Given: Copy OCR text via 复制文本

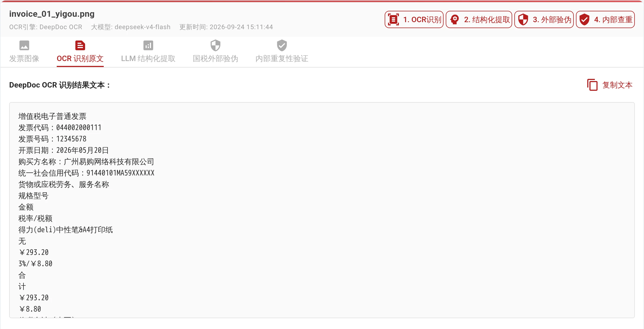Looking at the screenshot, I should tap(610, 85).
